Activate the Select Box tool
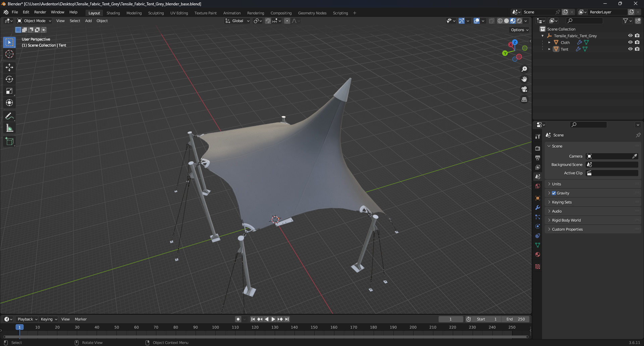Image resolution: width=644 pixels, height=346 pixels. pyautogui.click(x=9, y=42)
